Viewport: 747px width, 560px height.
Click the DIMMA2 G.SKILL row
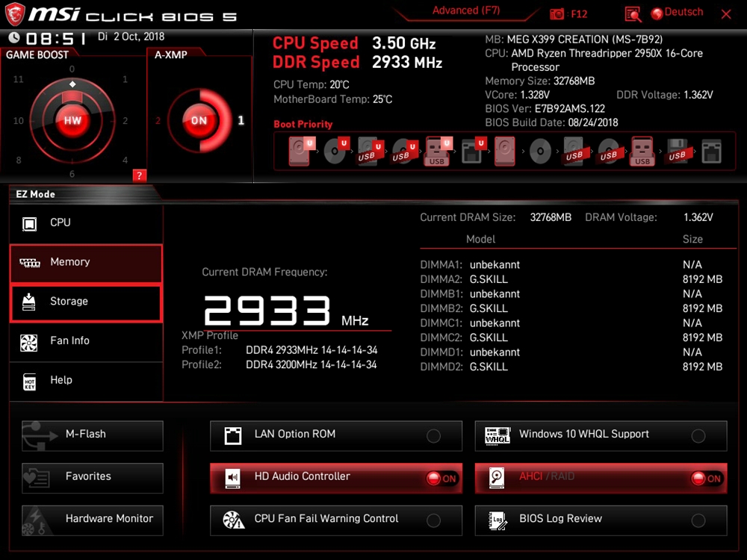click(x=571, y=279)
